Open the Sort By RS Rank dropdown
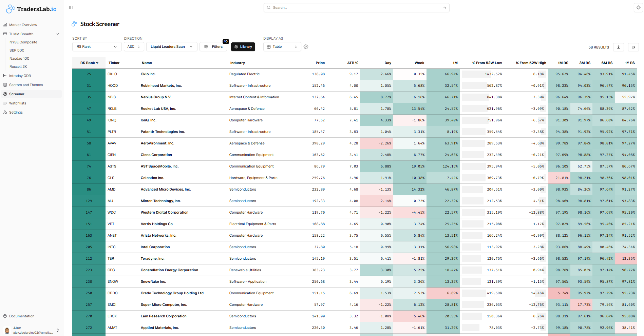Screen dimensions: 644x336 pos(97,47)
